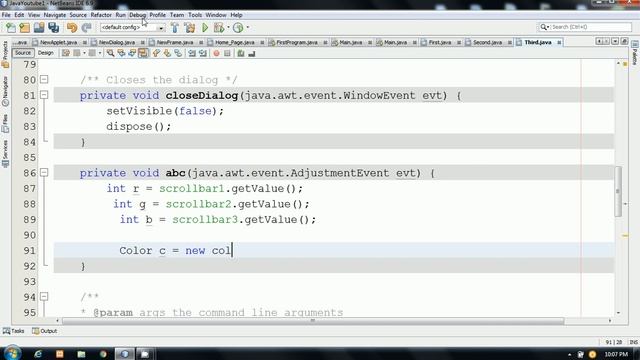Open the Projects side panel

click(x=5, y=53)
